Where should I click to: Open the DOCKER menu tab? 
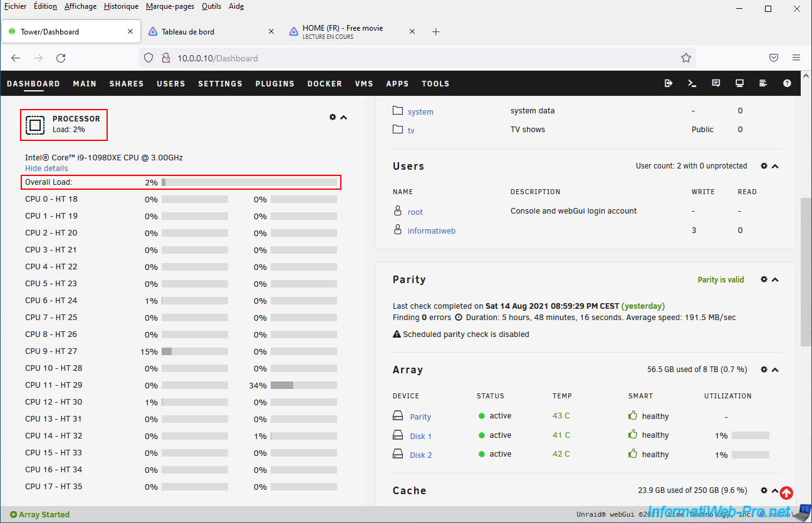click(325, 83)
